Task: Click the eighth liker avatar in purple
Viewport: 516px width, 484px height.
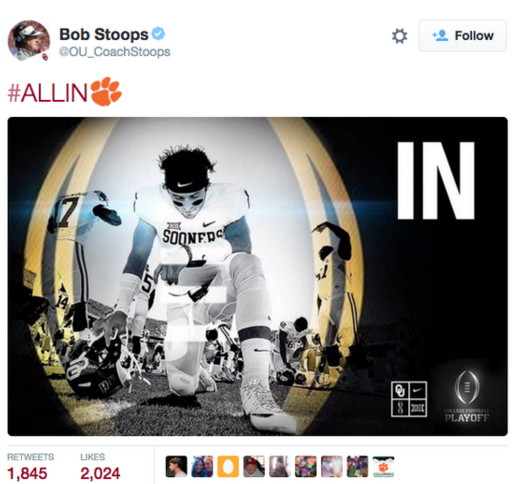Action: coord(357,466)
